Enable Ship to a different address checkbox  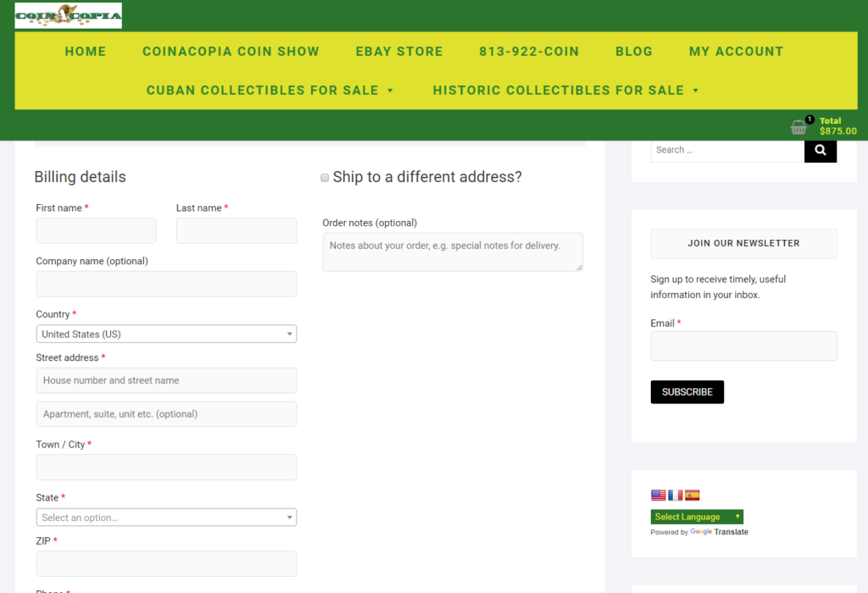[325, 178]
